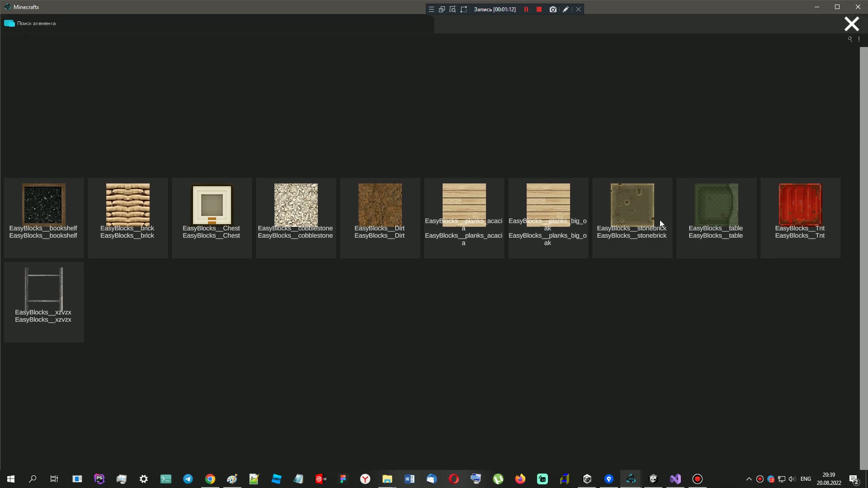Screen dimensions: 868x488
Task: Open Microsoft Word from the taskbar
Action: point(410,479)
